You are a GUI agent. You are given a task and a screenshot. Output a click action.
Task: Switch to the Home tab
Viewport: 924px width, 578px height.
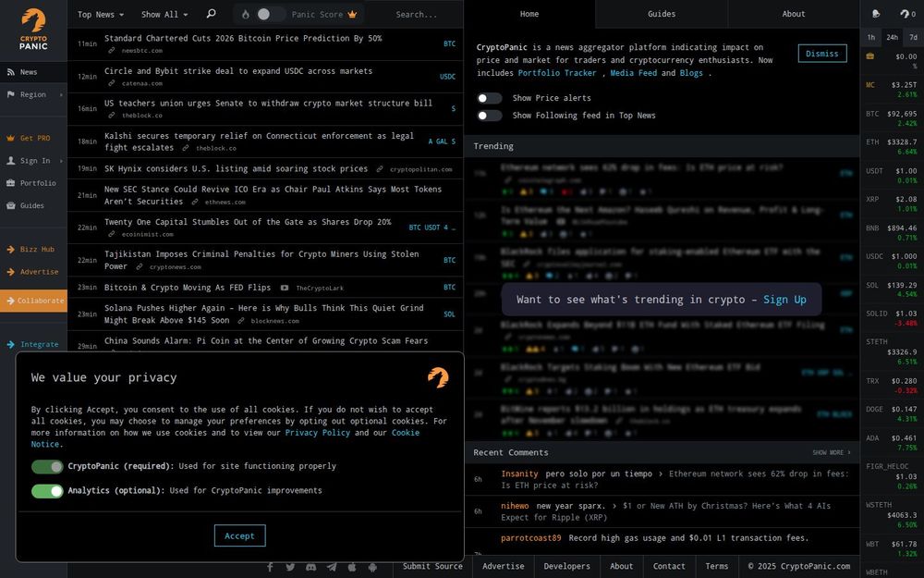[x=529, y=14]
